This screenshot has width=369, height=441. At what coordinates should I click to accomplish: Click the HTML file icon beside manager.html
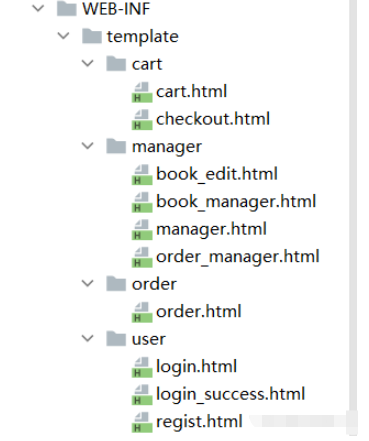(142, 229)
